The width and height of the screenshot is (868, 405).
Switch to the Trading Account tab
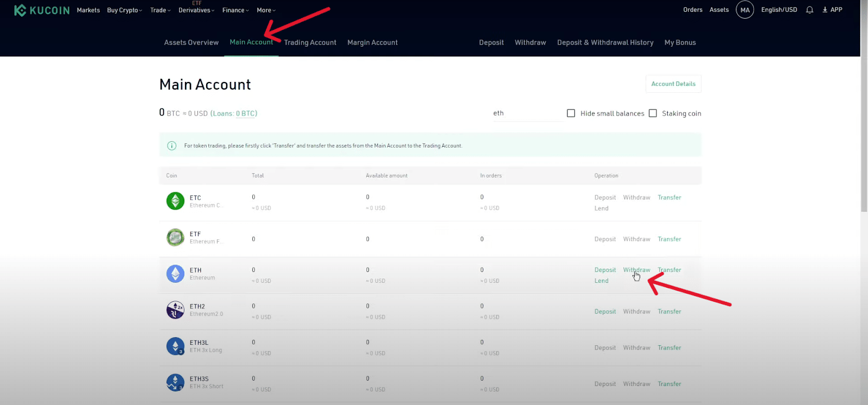(310, 42)
